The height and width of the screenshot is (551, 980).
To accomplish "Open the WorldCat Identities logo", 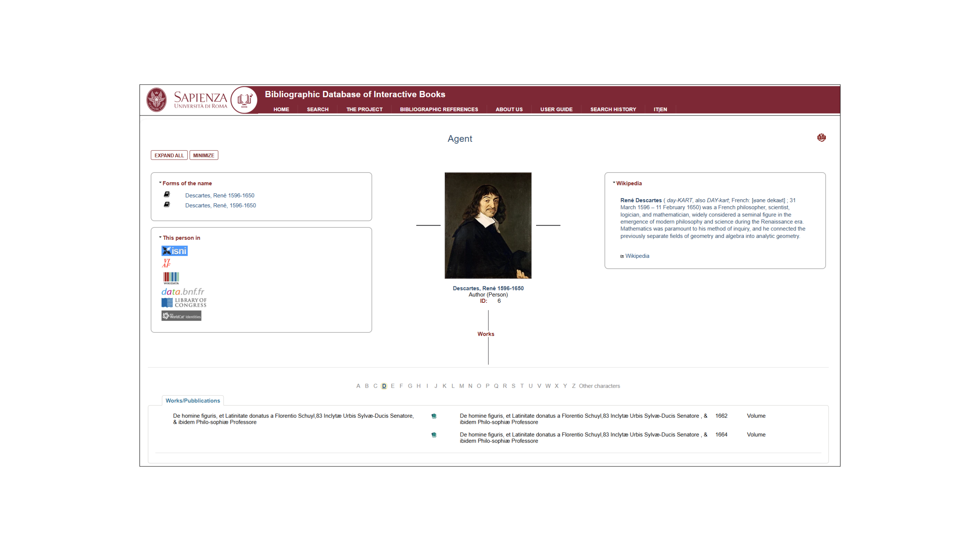I will click(x=181, y=316).
